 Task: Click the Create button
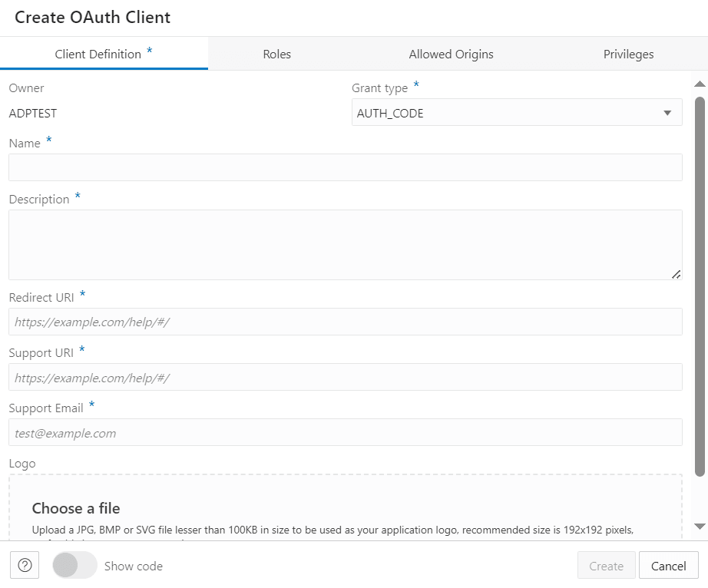(606, 565)
